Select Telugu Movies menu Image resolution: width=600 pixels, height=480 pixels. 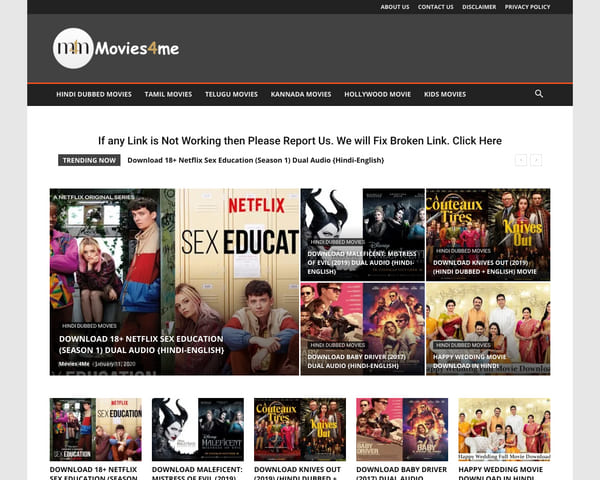pos(232,94)
